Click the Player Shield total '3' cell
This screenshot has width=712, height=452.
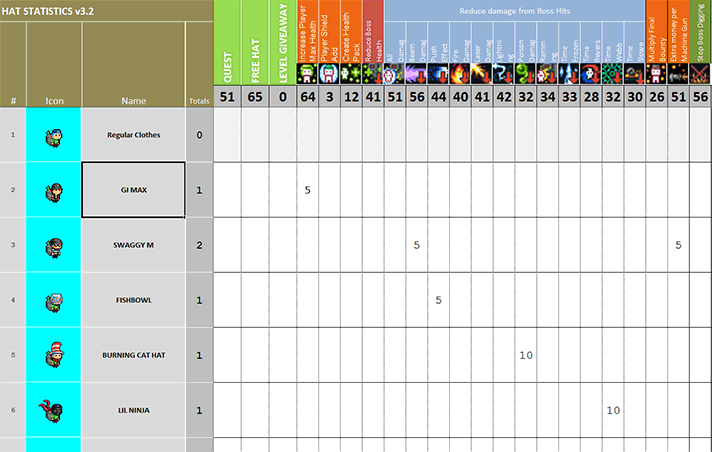[329, 96]
